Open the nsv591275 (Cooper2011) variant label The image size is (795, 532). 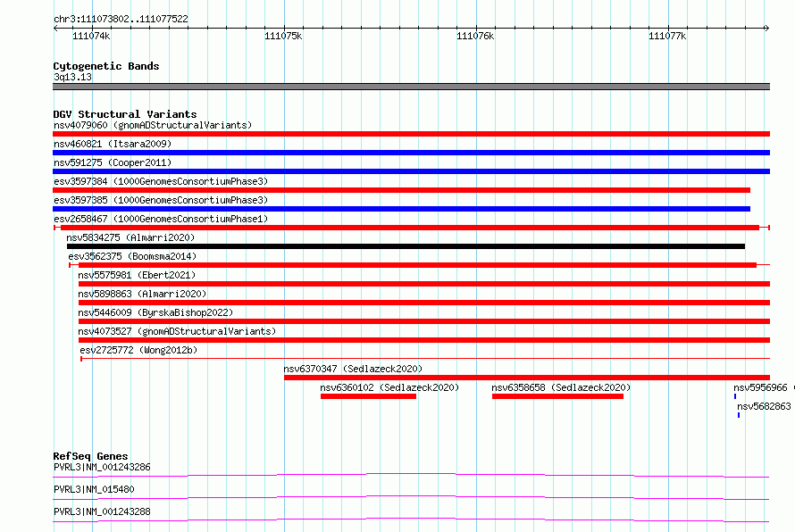113,162
